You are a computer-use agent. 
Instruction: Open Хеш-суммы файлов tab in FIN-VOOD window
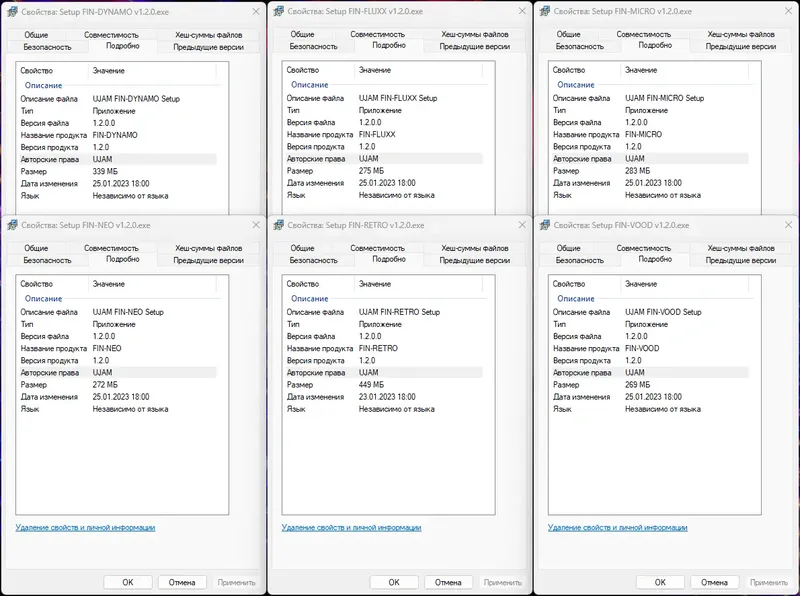point(741,248)
